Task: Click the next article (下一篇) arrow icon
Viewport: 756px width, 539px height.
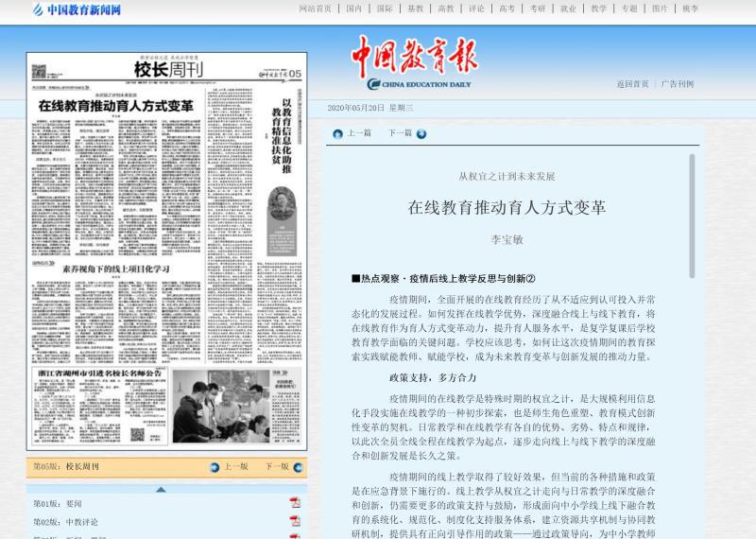Action: click(421, 133)
